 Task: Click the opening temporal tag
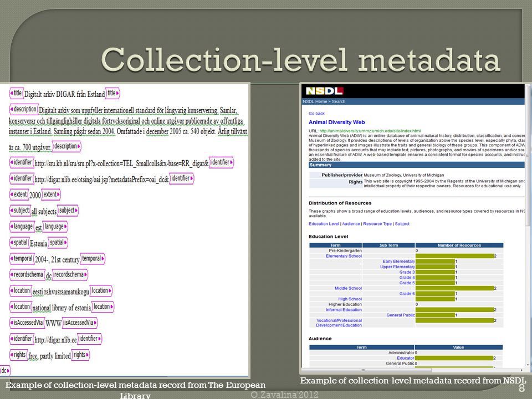(21, 259)
